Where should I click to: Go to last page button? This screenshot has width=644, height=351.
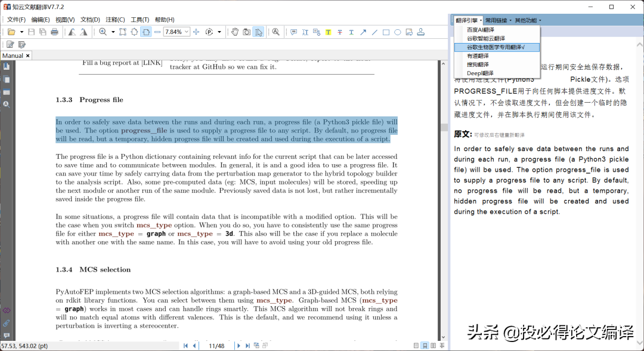pos(247,346)
